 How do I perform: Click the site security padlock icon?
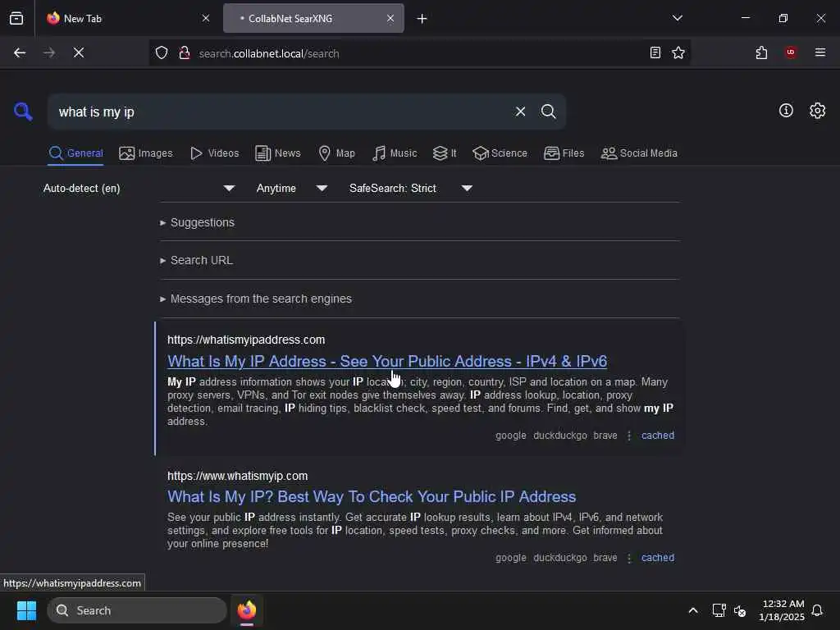click(x=185, y=53)
